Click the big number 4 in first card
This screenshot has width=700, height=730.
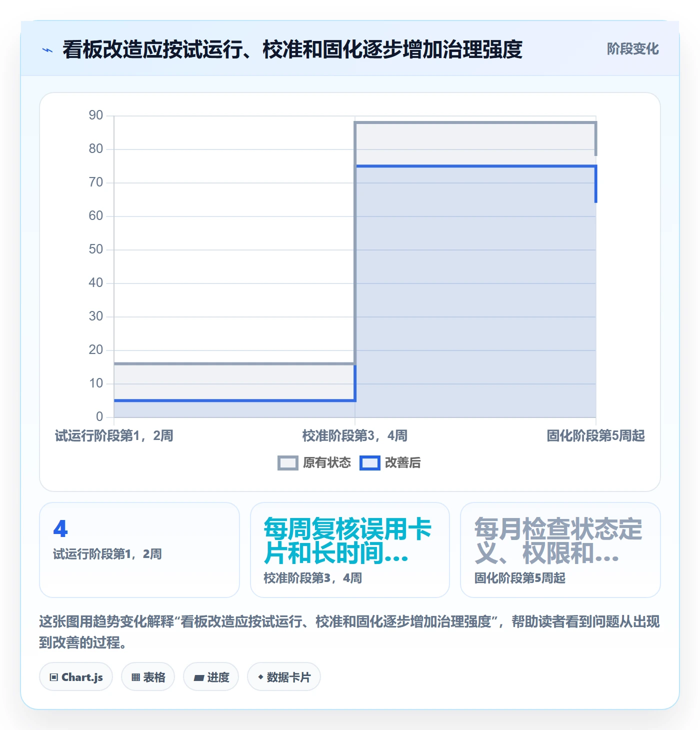60,529
